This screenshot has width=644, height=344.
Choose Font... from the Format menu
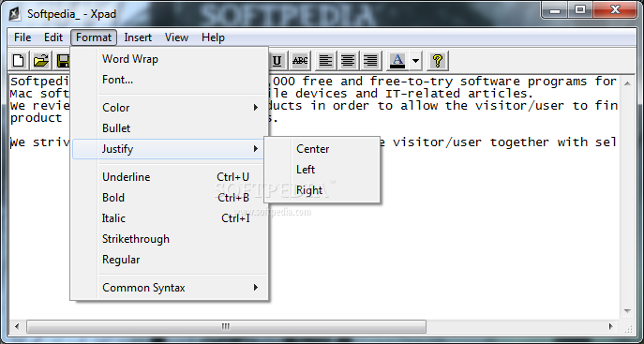[170, 80]
